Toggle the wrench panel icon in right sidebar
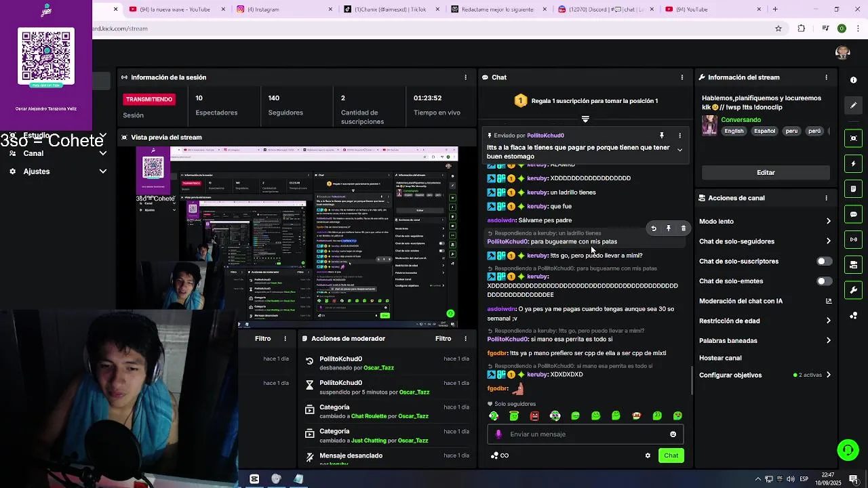 (853, 290)
